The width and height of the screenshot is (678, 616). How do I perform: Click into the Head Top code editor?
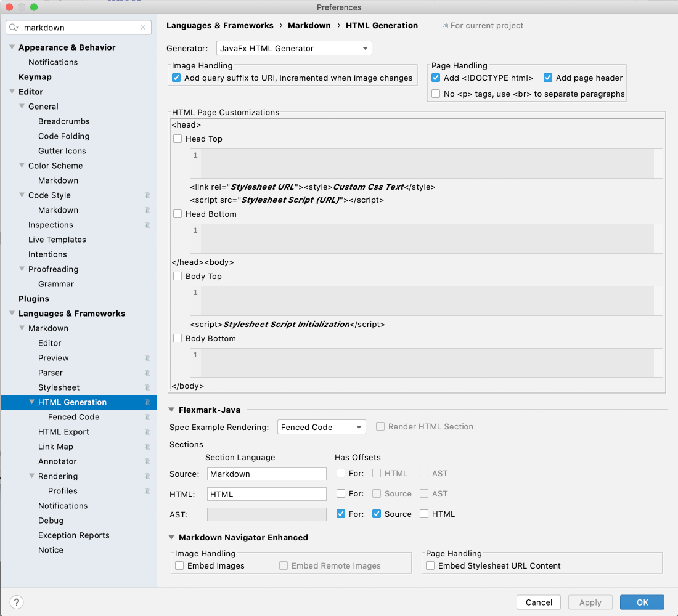coord(426,163)
